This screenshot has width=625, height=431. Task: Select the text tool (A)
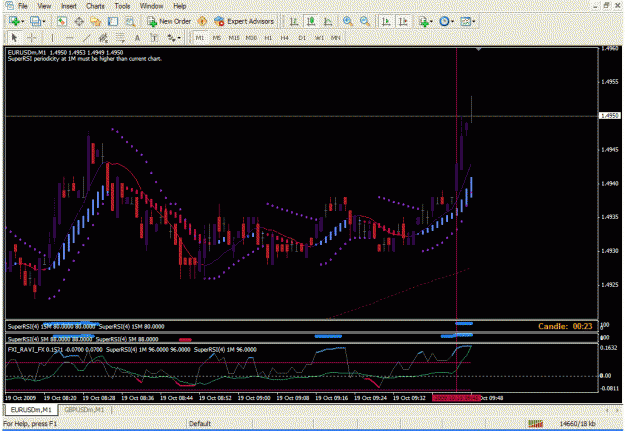[x=137, y=38]
